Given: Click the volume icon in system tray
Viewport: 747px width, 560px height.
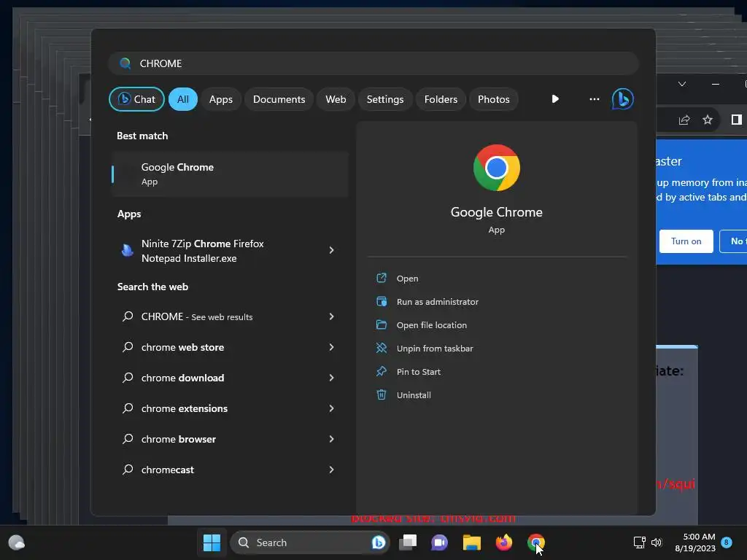Looking at the screenshot, I should coord(657,542).
